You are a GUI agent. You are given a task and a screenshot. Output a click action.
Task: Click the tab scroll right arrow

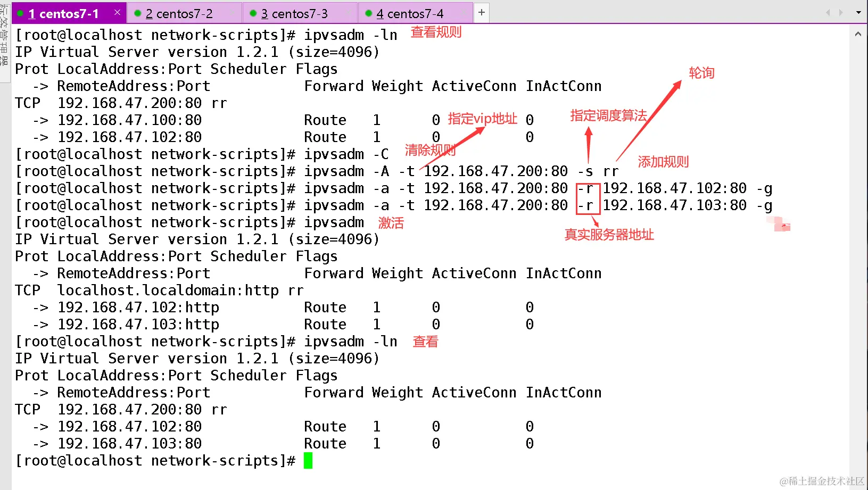tap(841, 12)
